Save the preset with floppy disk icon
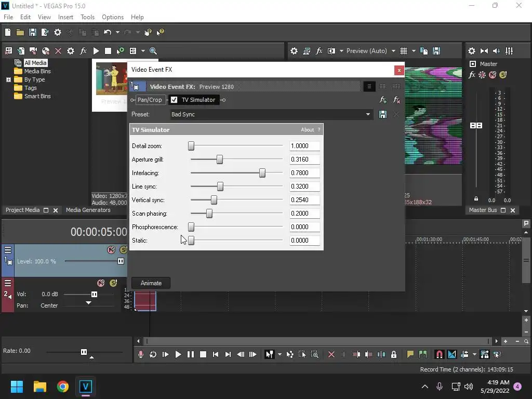 pos(383,114)
